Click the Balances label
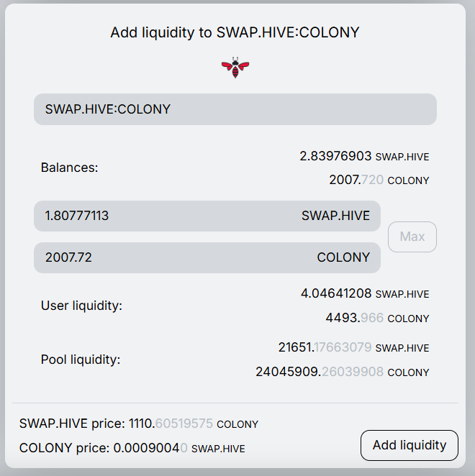The height and width of the screenshot is (476, 475). pos(70,168)
